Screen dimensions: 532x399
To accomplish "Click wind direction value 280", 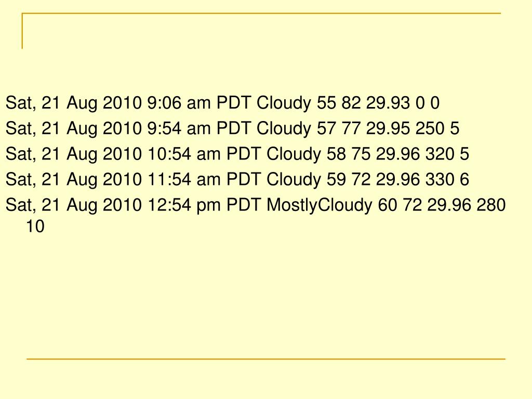I will coord(491,205).
